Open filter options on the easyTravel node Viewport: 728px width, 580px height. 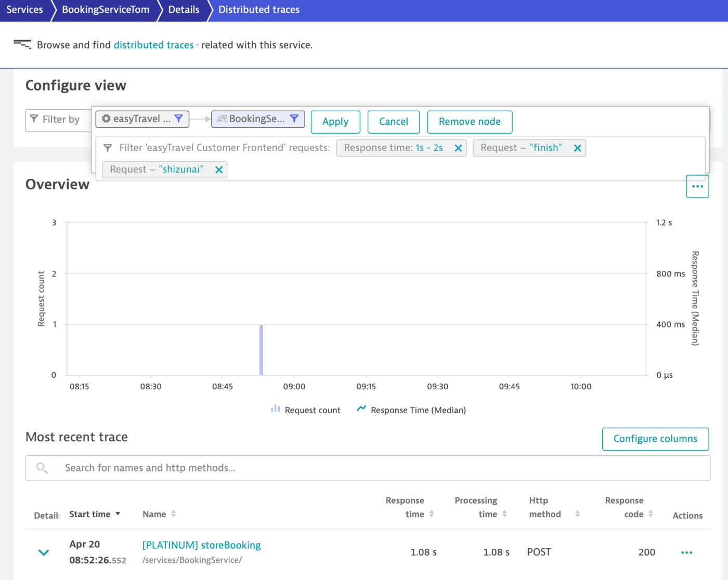[x=179, y=118]
